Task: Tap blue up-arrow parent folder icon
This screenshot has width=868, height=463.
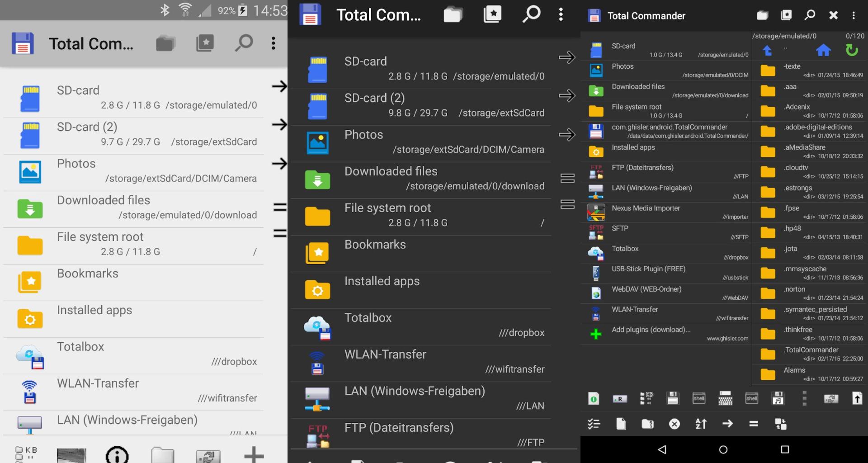Action: coord(767,51)
